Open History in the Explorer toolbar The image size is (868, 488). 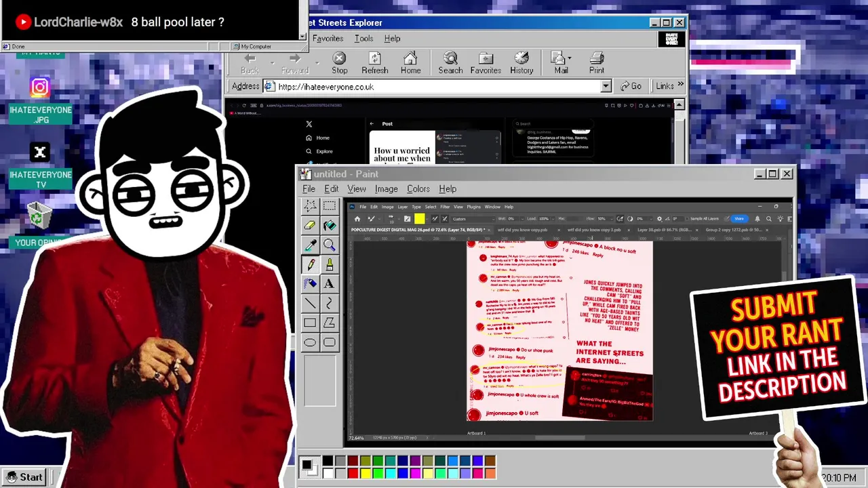[x=521, y=63]
